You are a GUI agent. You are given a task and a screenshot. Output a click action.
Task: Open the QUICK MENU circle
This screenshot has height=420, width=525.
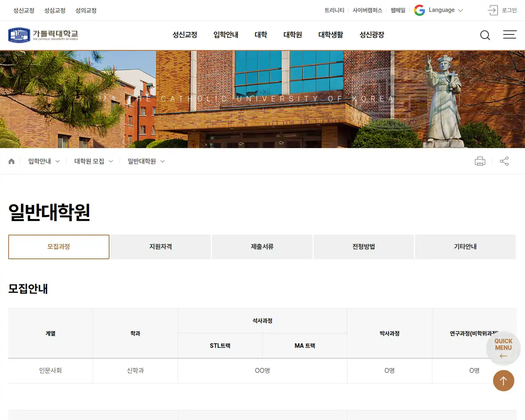point(503,348)
